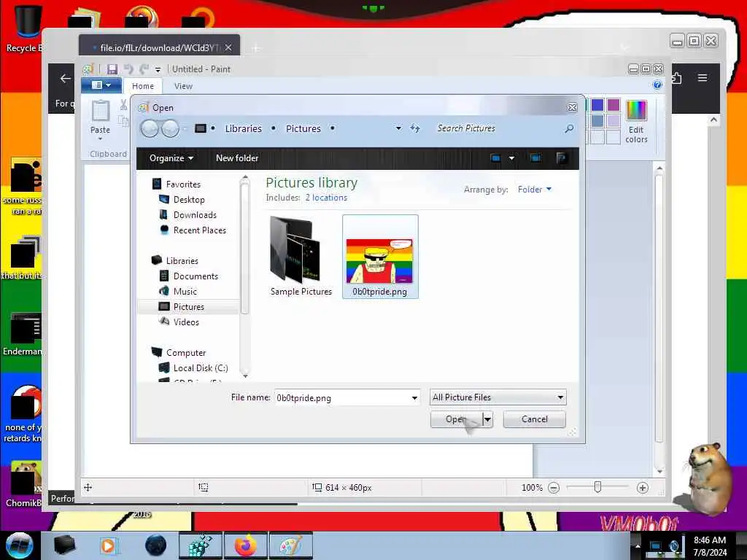
Task: Create a New folder
Action: [x=237, y=158]
